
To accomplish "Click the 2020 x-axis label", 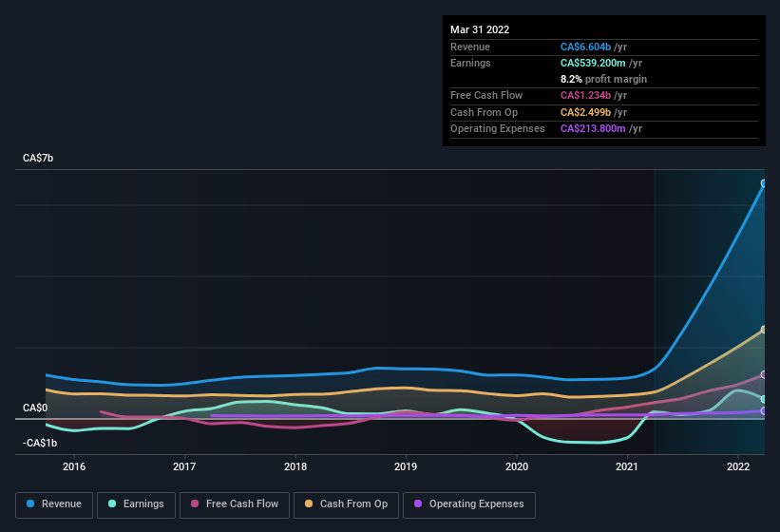I will [x=517, y=466].
